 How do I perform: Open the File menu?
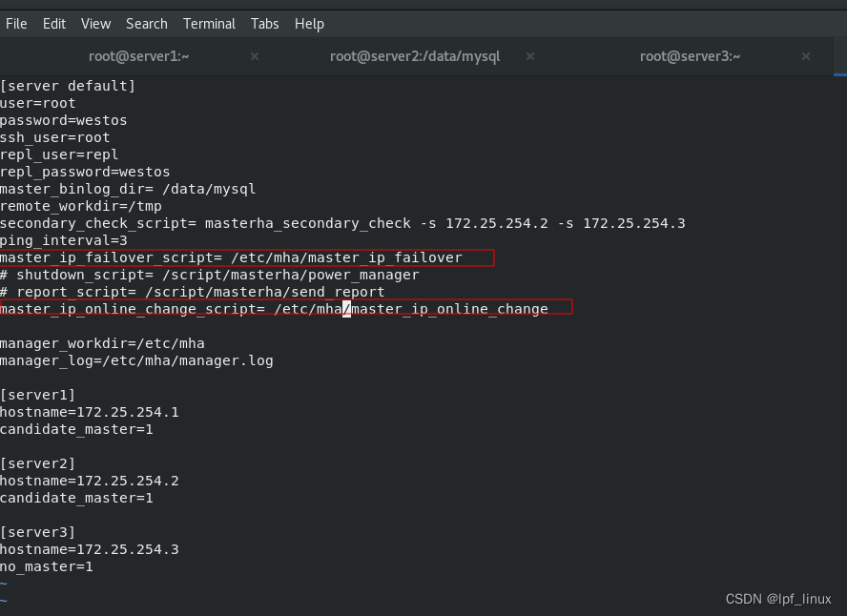pos(16,23)
